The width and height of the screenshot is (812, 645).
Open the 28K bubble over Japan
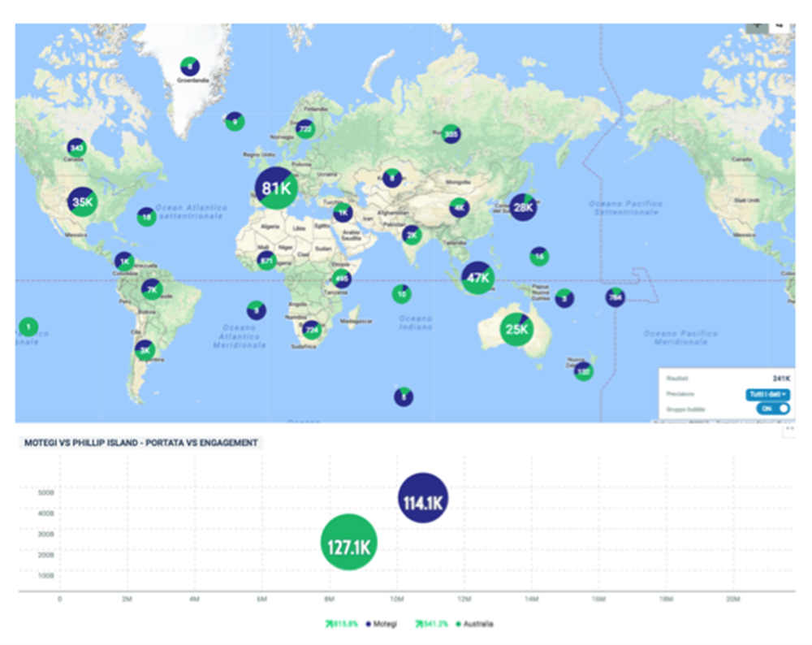coord(523,207)
